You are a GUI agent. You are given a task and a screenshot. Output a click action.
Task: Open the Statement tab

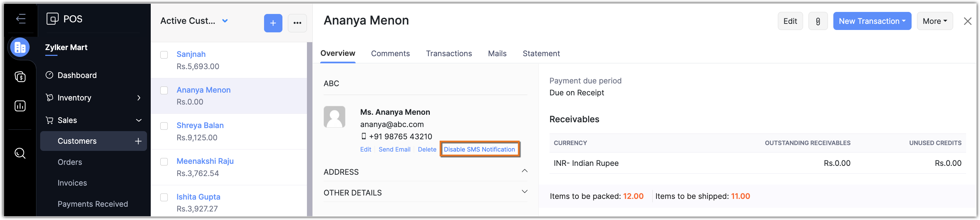[541, 54]
